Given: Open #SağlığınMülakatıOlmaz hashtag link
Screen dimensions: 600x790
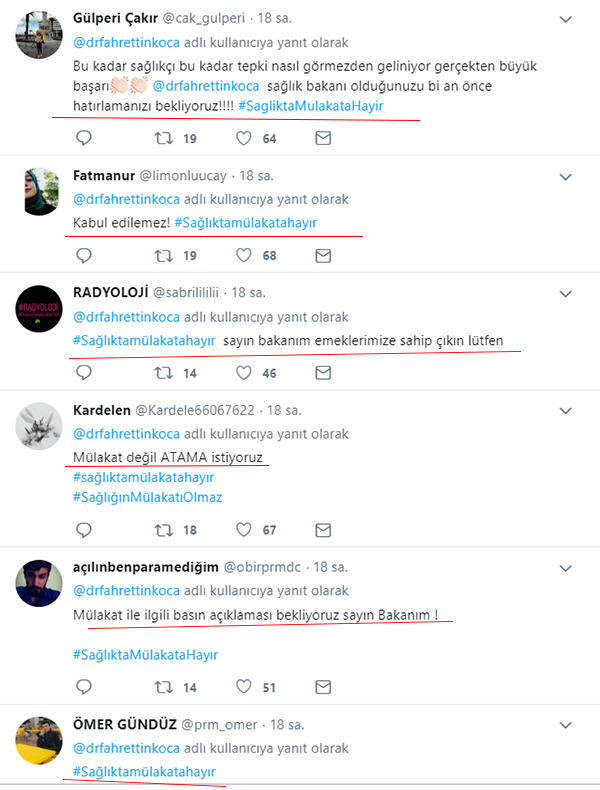Looking at the screenshot, I should click(x=148, y=497).
